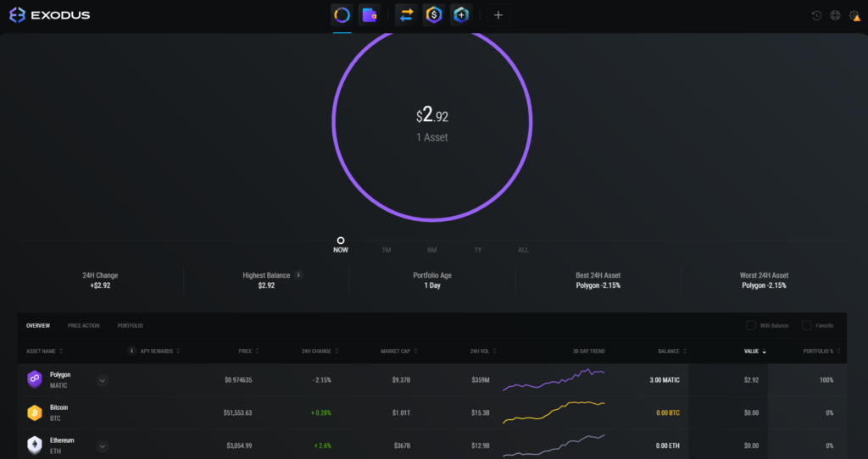Image resolution: width=868 pixels, height=459 pixels.
Task: Click the $3,054.99 Ethereum price
Action: (239, 445)
